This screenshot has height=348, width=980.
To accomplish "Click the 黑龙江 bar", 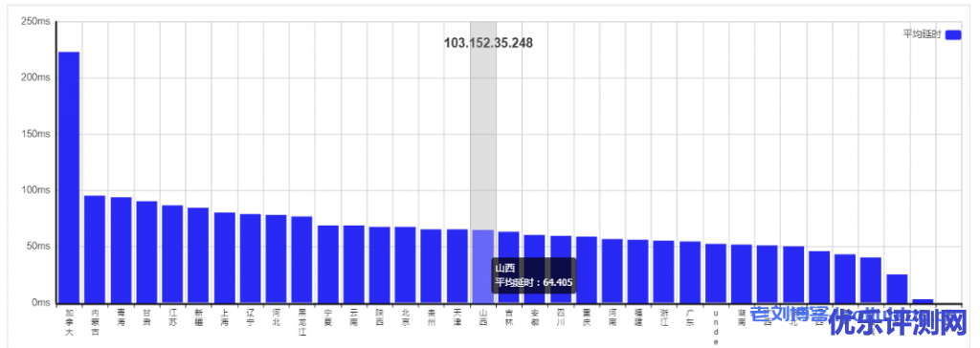I will point(301,260).
